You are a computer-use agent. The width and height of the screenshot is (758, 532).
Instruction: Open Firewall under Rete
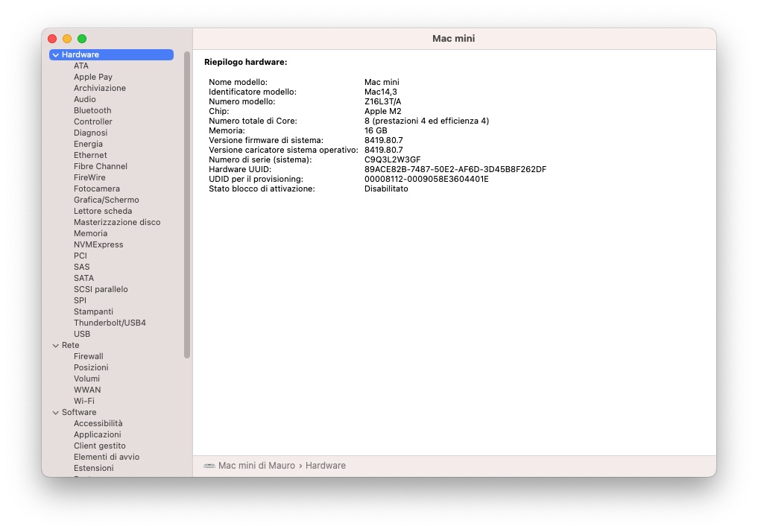click(x=89, y=356)
